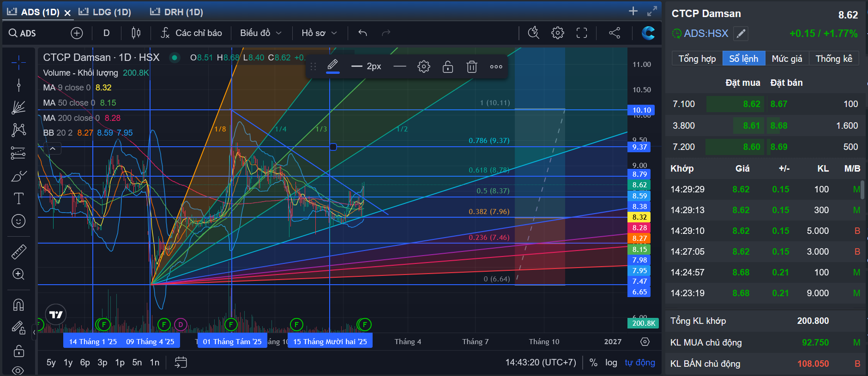Toggle stay in drawing mode
This screenshot has height=376, width=868.
pyautogui.click(x=18, y=328)
